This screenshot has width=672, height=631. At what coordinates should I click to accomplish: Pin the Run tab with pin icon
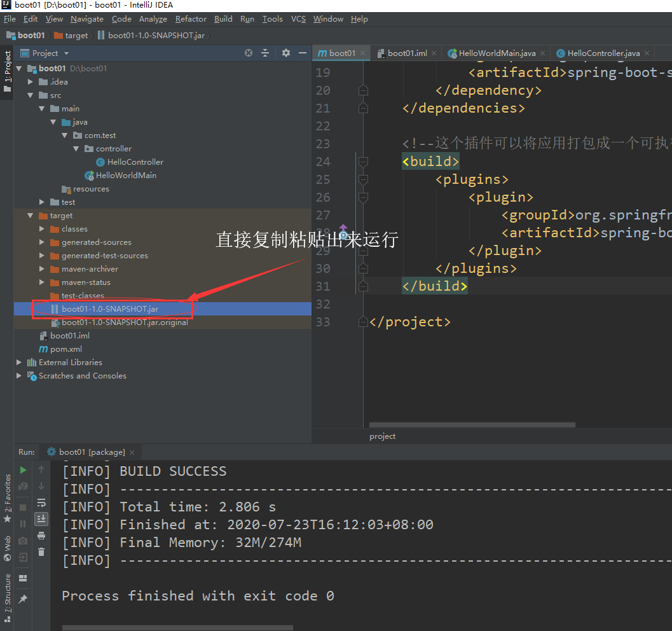point(23,599)
